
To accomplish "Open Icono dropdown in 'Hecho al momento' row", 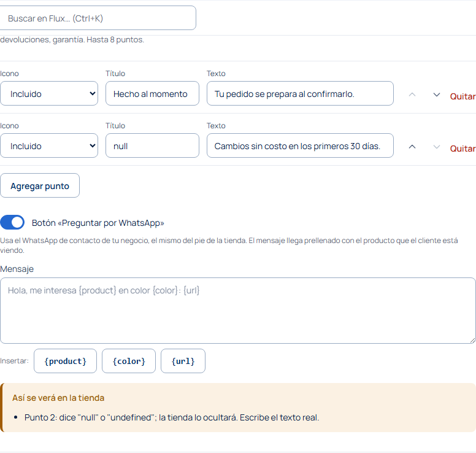I will pyautogui.click(x=49, y=93).
